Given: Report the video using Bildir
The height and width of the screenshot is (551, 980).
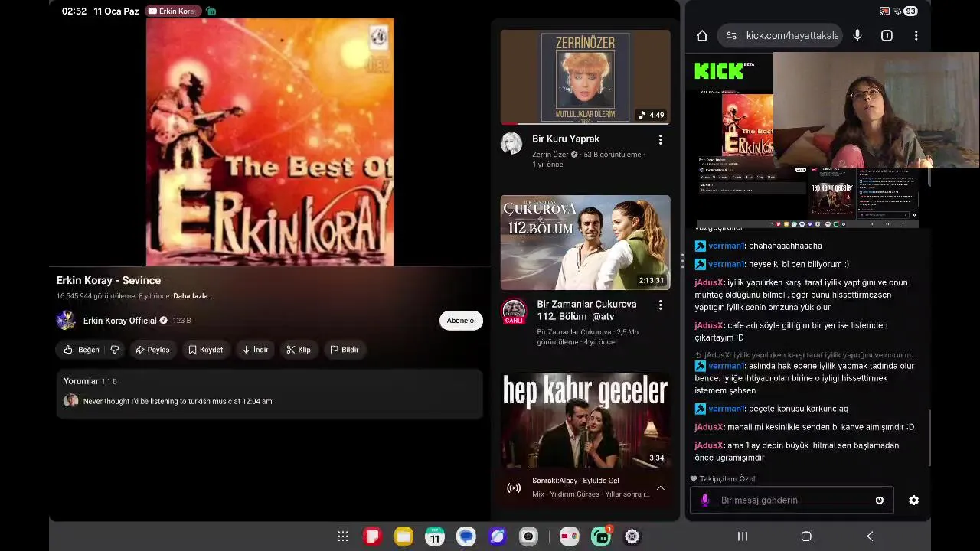Looking at the screenshot, I should (345, 350).
